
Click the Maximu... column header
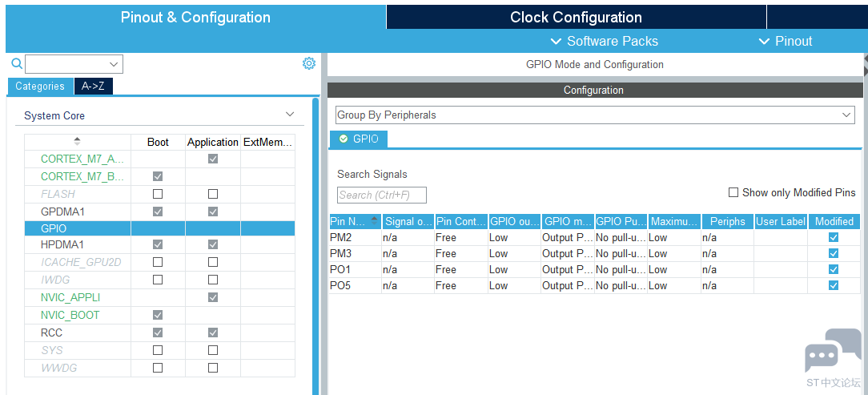pyautogui.click(x=674, y=222)
